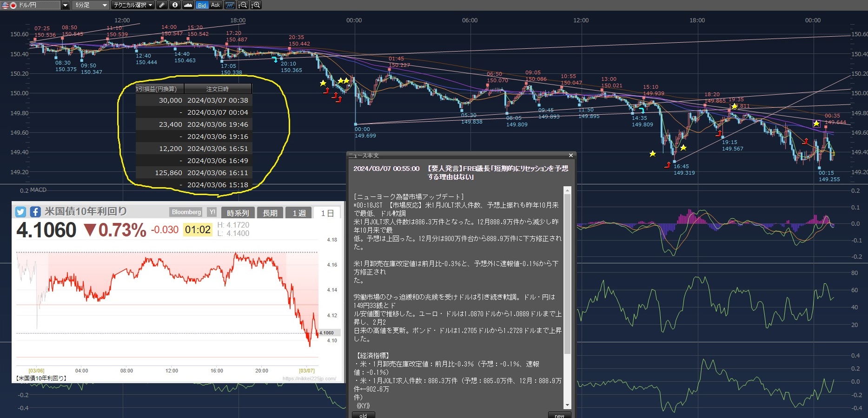Viewport: 868px width, 418px height.
Task: Open the 時系列 tab
Action: click(x=238, y=213)
